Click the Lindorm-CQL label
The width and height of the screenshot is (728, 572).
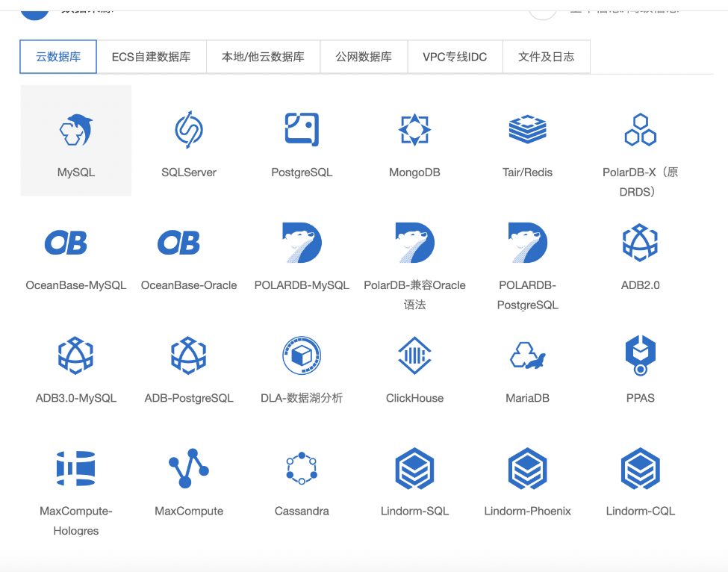coord(640,511)
